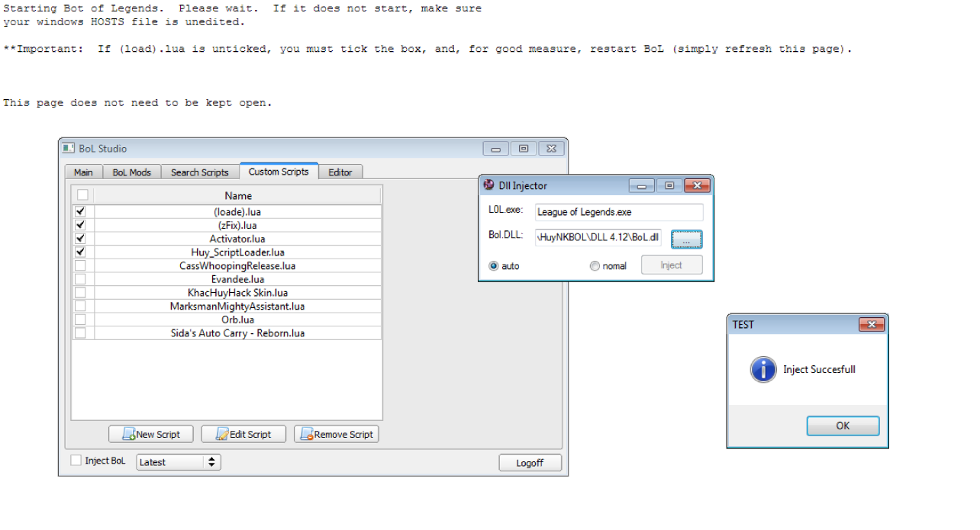Click the BoL Studio title bar icon
This screenshot has width=980, height=530.
pos(69,149)
